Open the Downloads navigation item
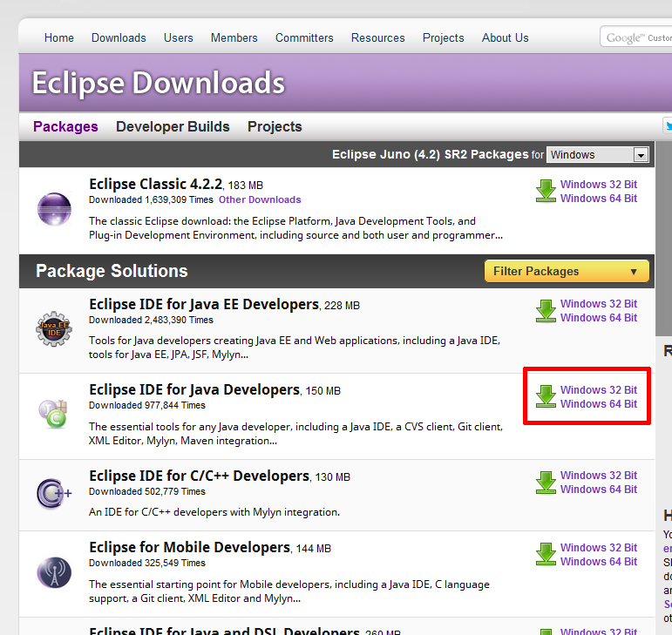672x635 pixels. [119, 37]
